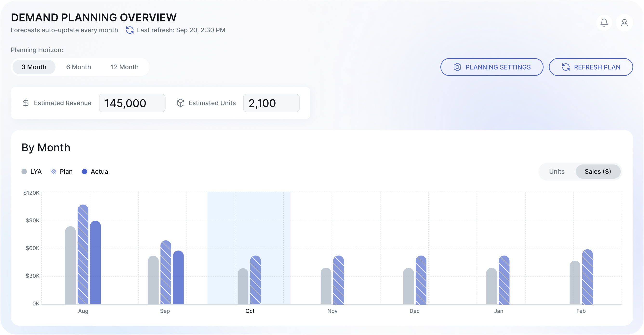Switch to 12 Month planning horizon
Viewport: 644px width, 335px height.
(125, 67)
